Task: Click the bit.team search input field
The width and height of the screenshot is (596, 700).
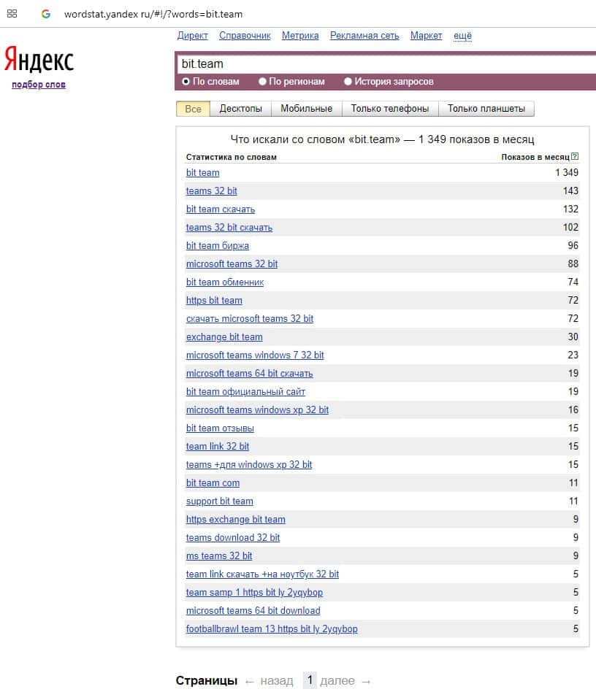Action: pyautogui.click(x=386, y=64)
